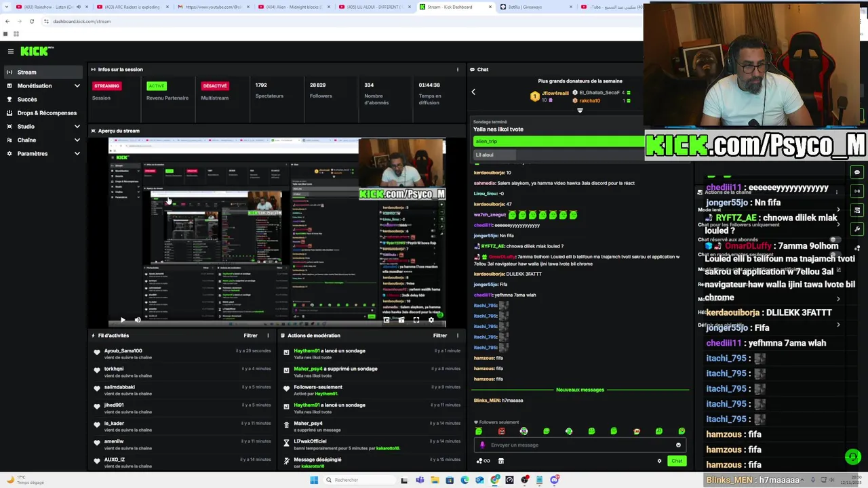Switch to the BotRix Giveaways browser tab
868x488 pixels.
535,7
